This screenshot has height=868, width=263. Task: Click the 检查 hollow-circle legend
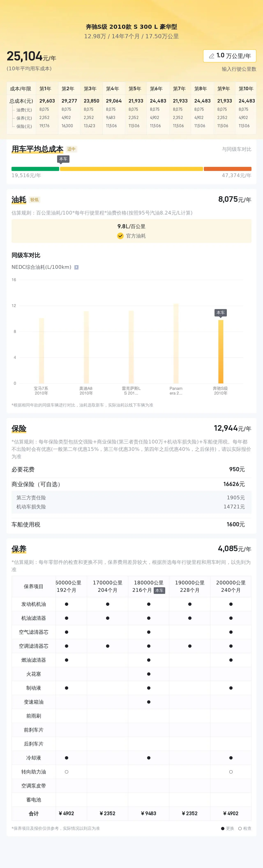point(245,828)
